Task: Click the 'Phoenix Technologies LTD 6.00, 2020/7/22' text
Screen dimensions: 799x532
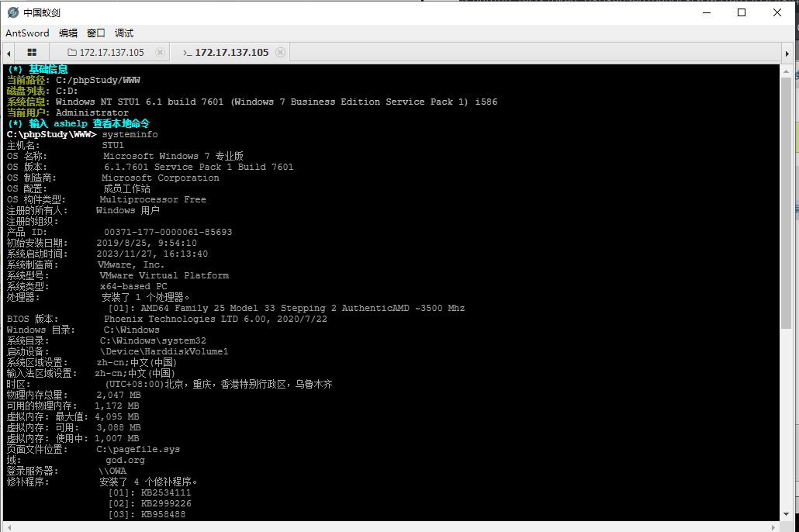Action: (x=216, y=319)
